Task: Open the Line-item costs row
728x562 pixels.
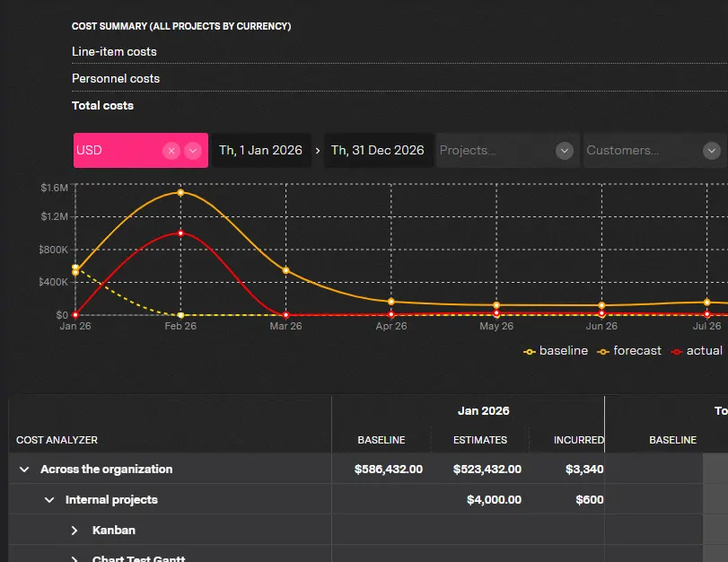Action: 399,51
